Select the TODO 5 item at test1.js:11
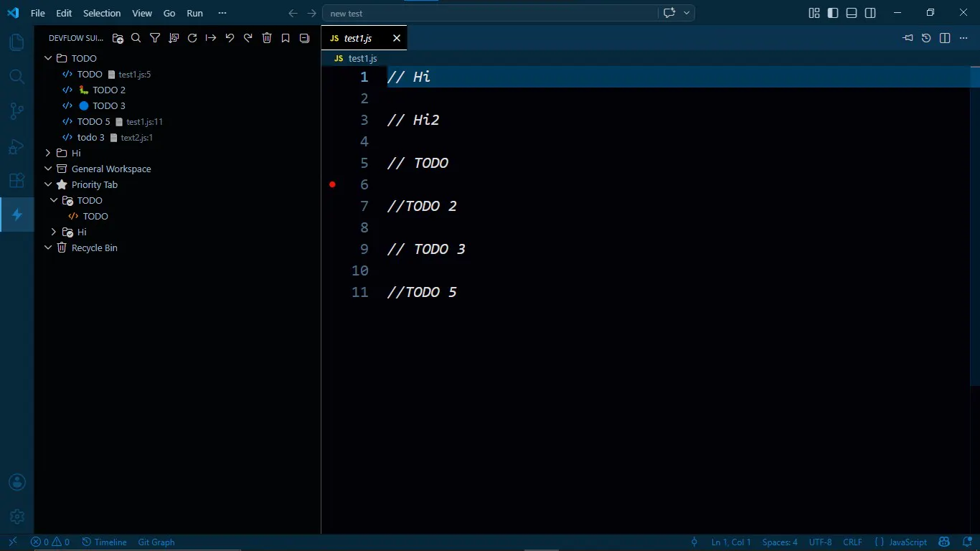The width and height of the screenshot is (980, 551). (177, 121)
